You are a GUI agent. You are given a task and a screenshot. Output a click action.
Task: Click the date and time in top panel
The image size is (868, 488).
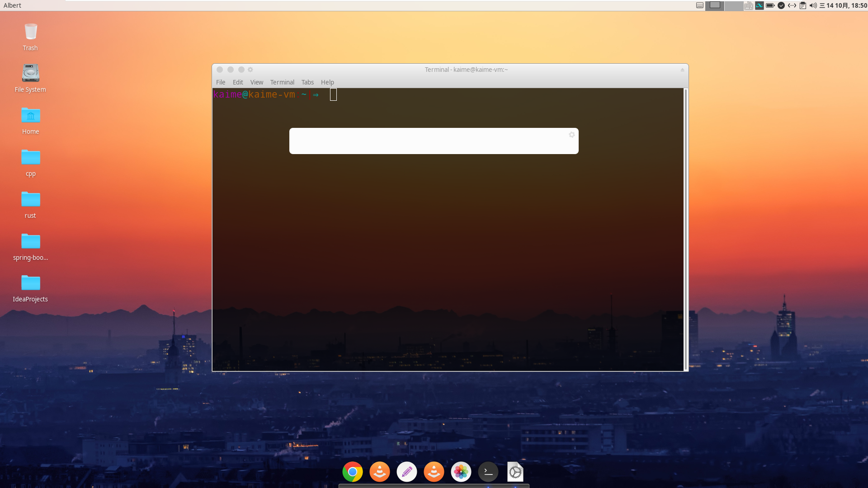click(x=843, y=5)
